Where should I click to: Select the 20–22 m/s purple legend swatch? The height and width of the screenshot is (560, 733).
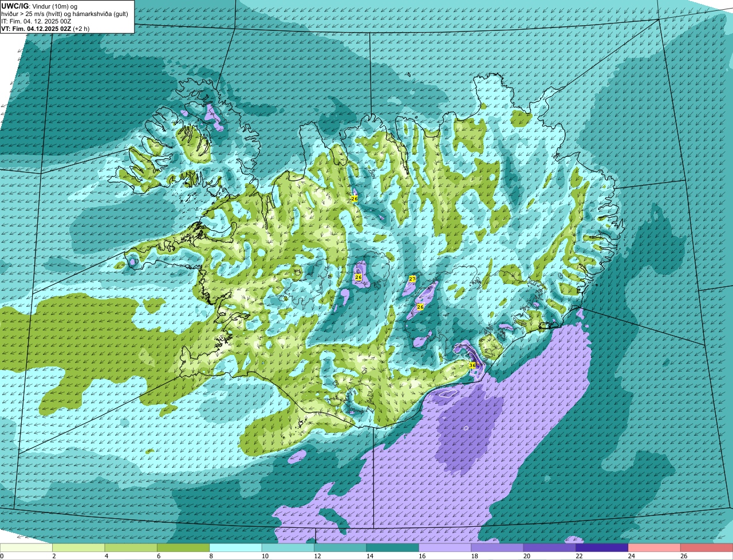550,548
